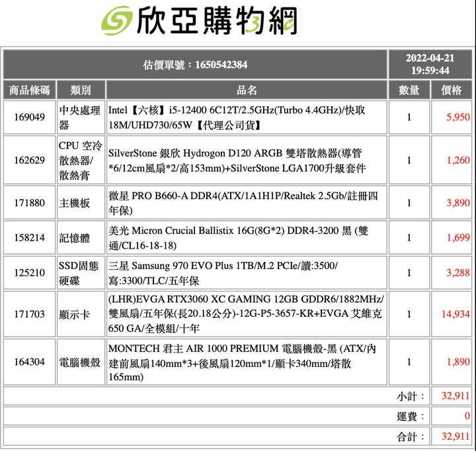The image size is (476, 451).
Task: Click the price 1,699
Action: pos(457,237)
